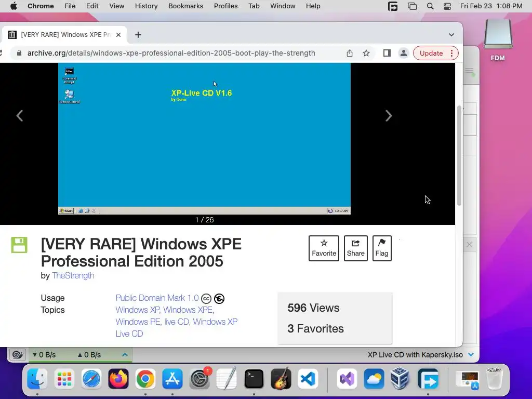Expand FDM speed panel chevron
Viewport: 532px width, 399px height.
pyautogui.click(x=125, y=355)
